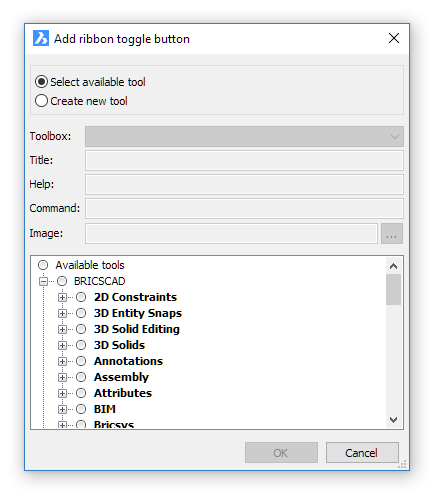Choose 'Select available tool' radio option
The height and width of the screenshot is (498, 438).
coord(41,82)
